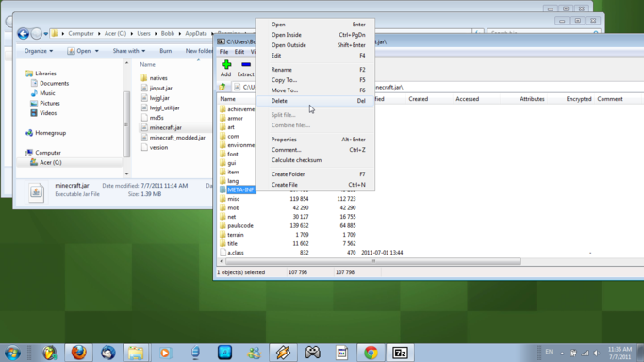Select the paulscode folder in 7-Zip
644x362 pixels.
237,225
